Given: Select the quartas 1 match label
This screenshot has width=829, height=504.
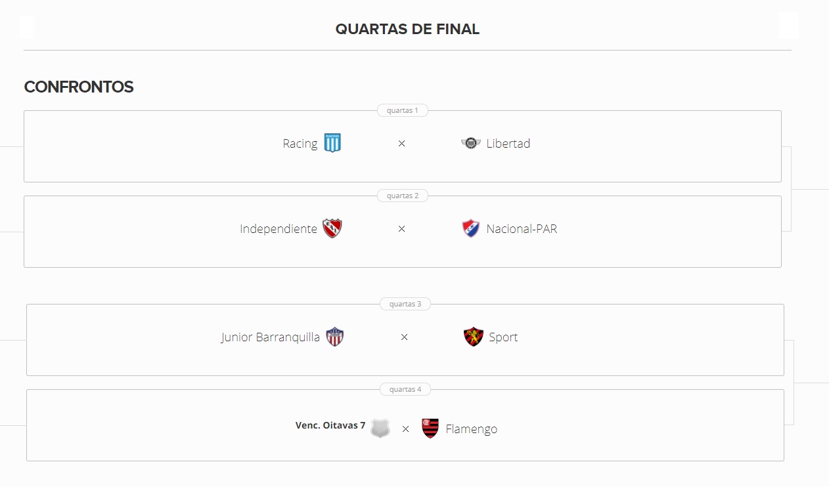Looking at the screenshot, I should [403, 110].
